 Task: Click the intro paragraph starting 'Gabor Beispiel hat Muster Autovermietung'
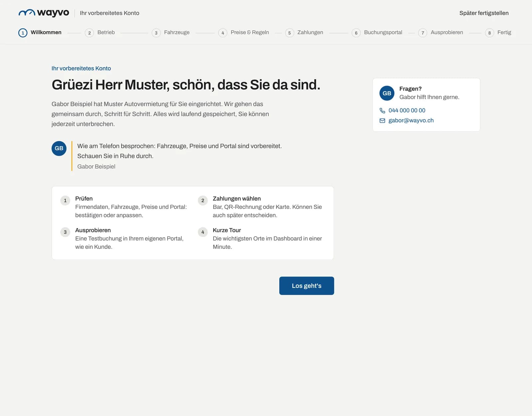[x=160, y=114]
